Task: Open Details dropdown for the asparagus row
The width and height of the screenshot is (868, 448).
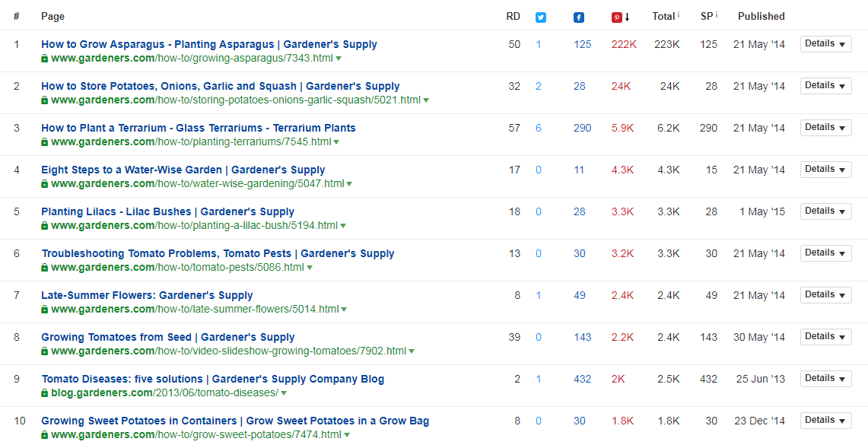Action: [x=825, y=44]
